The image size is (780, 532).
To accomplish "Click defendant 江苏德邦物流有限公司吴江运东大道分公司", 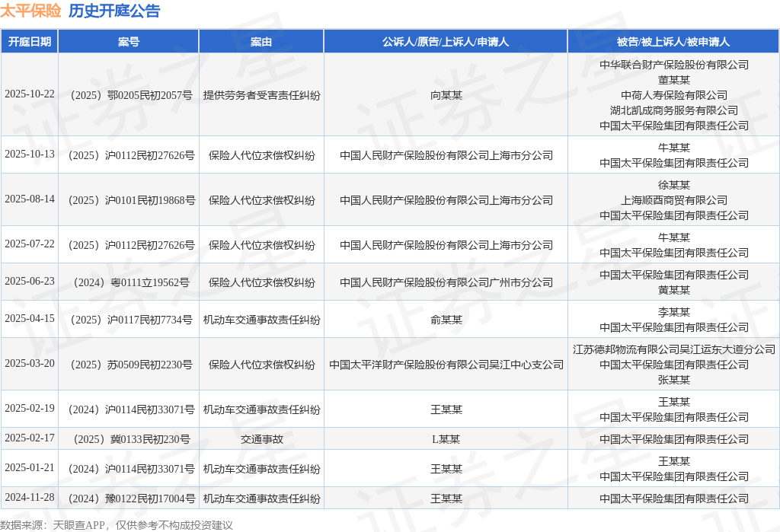I will coord(673,349).
